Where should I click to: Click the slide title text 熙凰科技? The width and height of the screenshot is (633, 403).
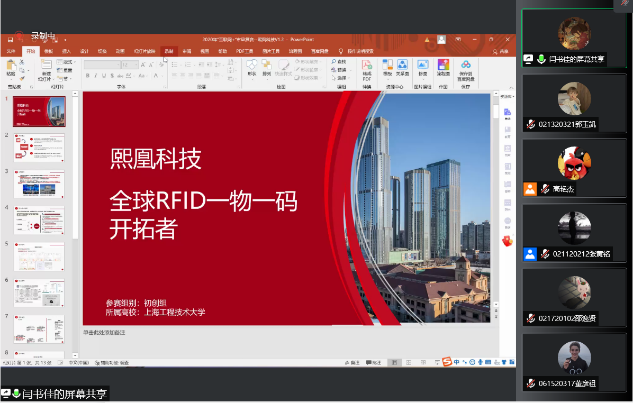[155, 159]
